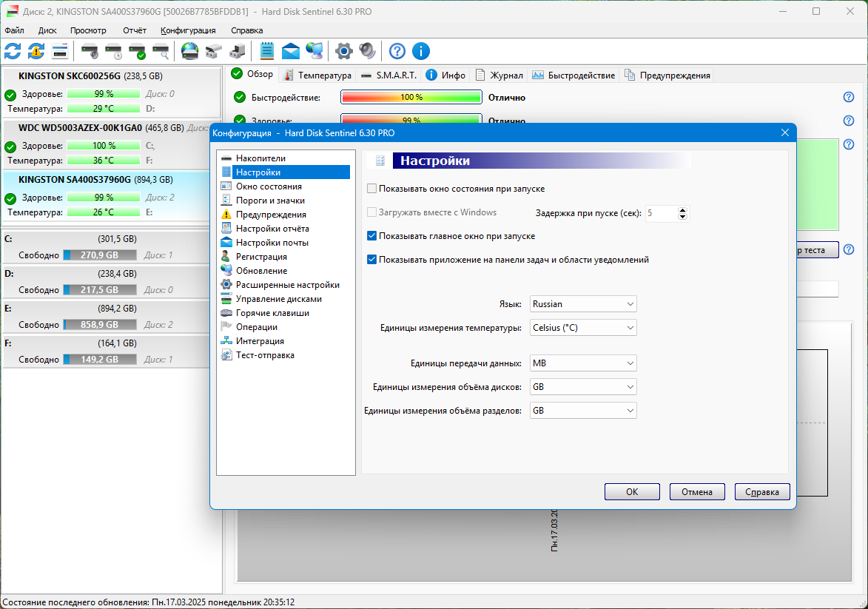Screen dimensions: 868x609
Task: Click the OK button
Action: click(x=632, y=491)
